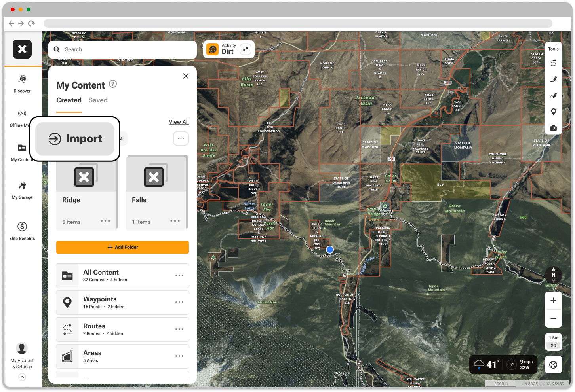
Task: Select the route builder tool
Action: click(553, 62)
